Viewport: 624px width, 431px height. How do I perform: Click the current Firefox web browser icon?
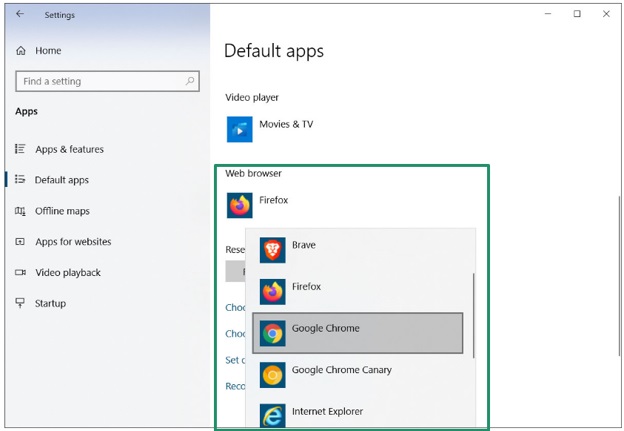point(240,205)
